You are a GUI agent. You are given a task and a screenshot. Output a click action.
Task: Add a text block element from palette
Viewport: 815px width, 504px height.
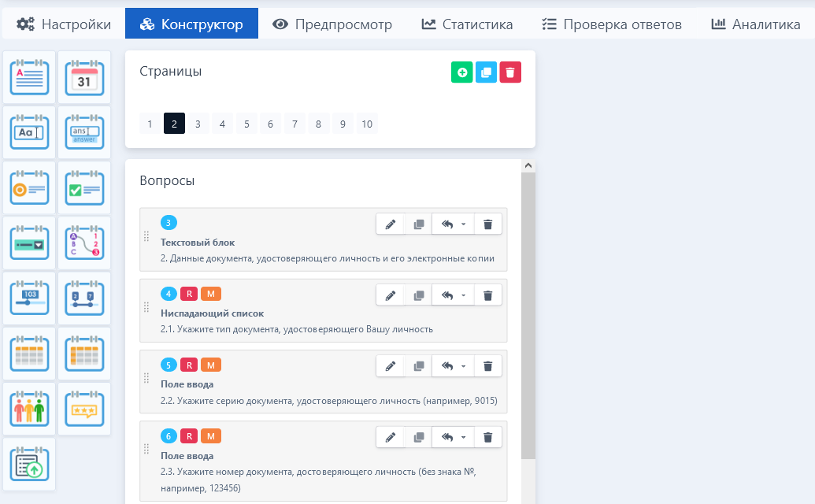point(29,77)
